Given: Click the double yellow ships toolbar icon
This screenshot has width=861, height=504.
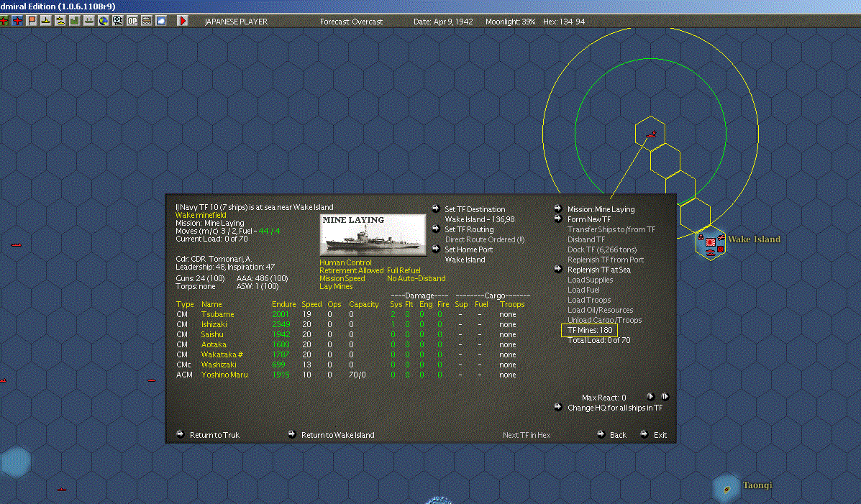Looking at the screenshot, I should click(60, 21).
